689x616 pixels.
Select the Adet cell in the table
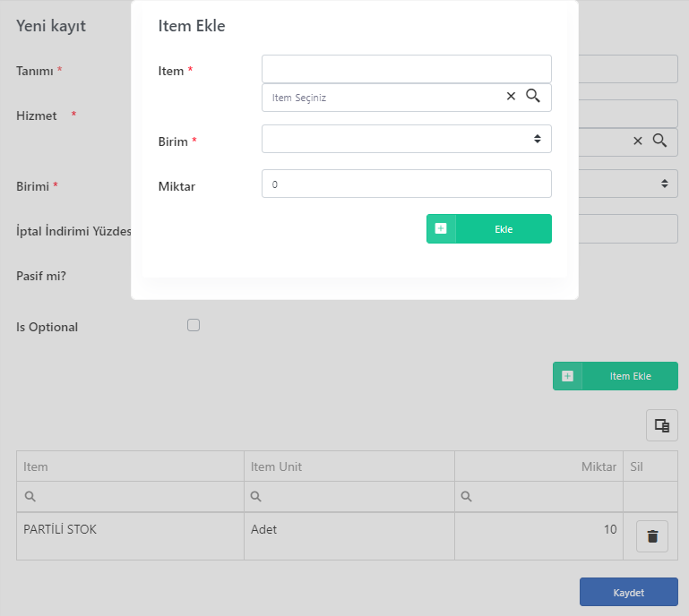(349, 536)
